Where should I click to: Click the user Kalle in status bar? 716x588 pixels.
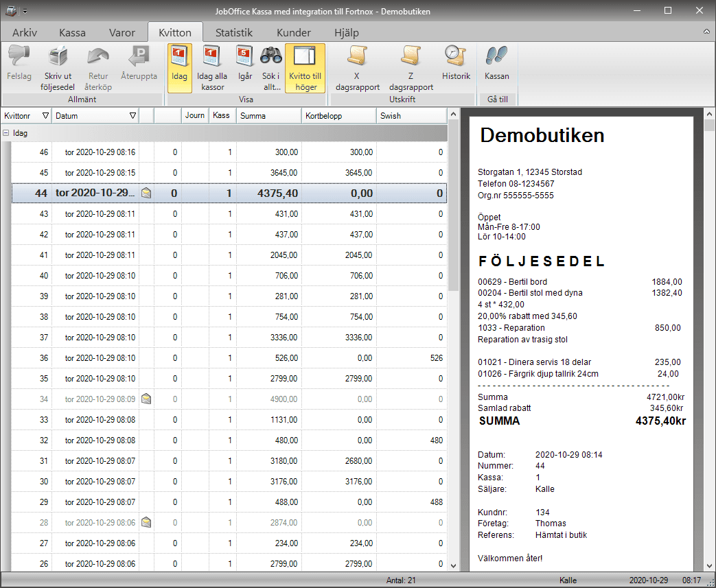point(568,580)
